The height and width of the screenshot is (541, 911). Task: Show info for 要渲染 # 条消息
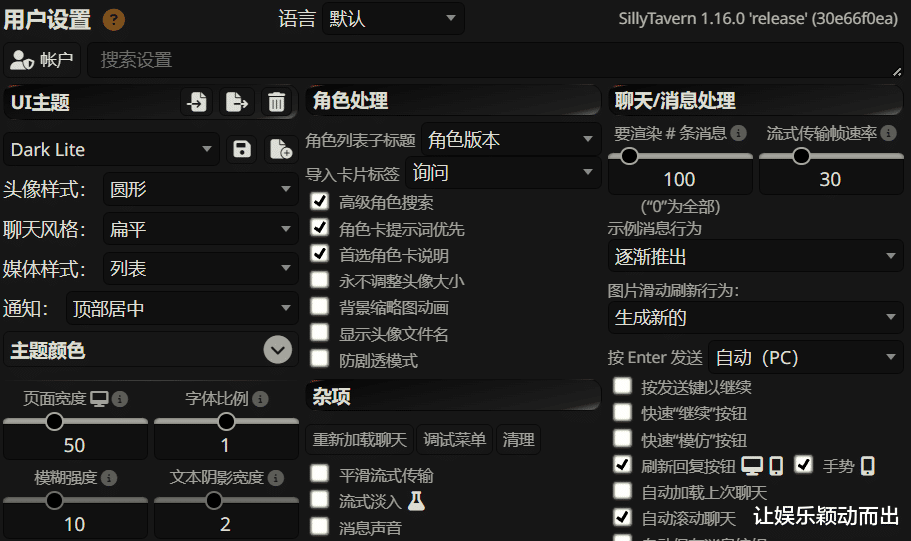tap(738, 134)
